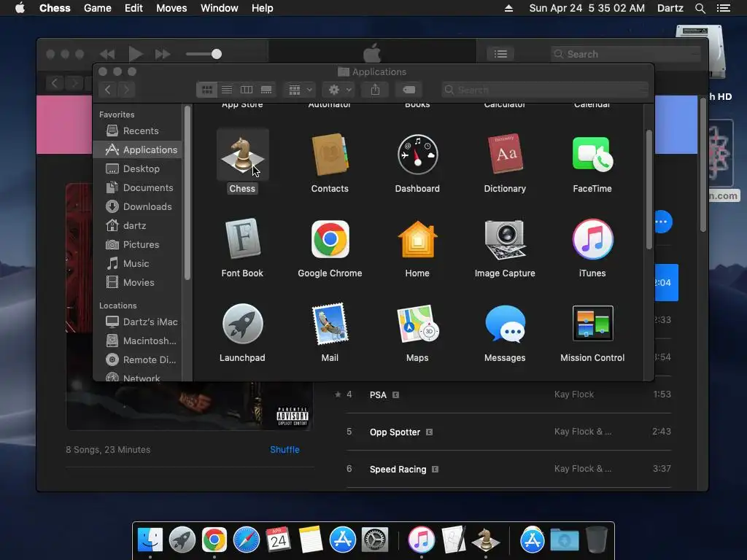The width and height of the screenshot is (747, 560).
Task: Select Movies in Finder sidebar
Action: tap(137, 282)
